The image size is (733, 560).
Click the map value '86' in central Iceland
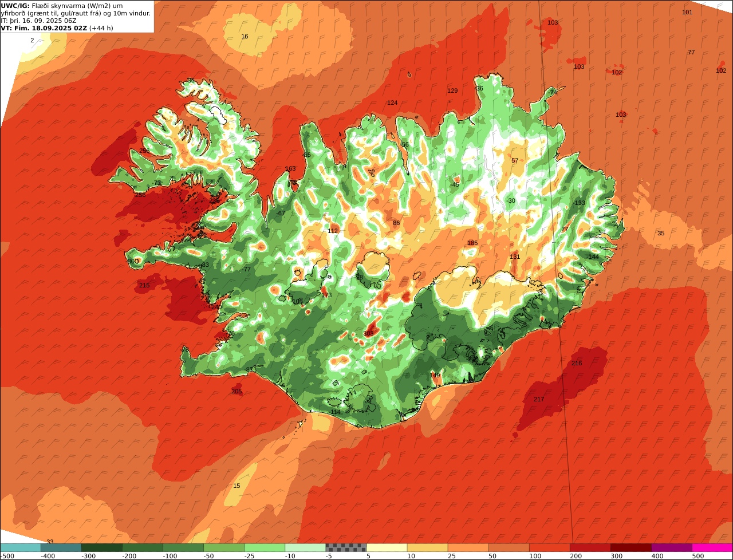[x=396, y=223]
